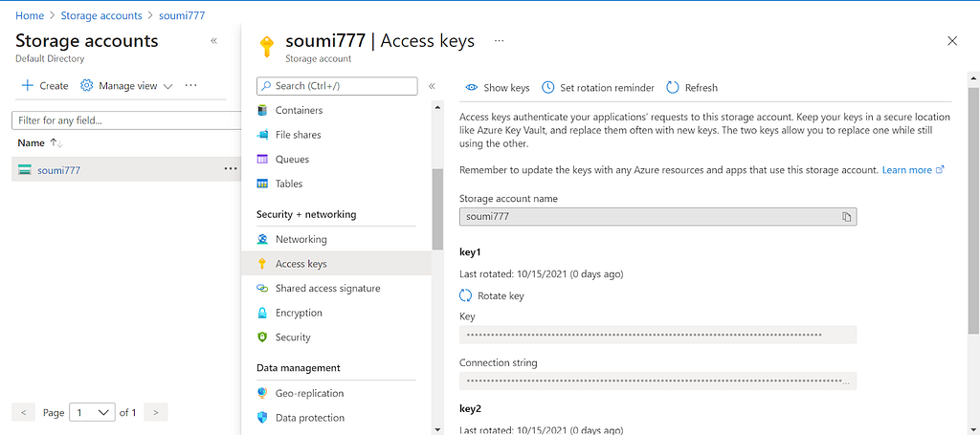Click the Shared access signature icon

coord(262,289)
